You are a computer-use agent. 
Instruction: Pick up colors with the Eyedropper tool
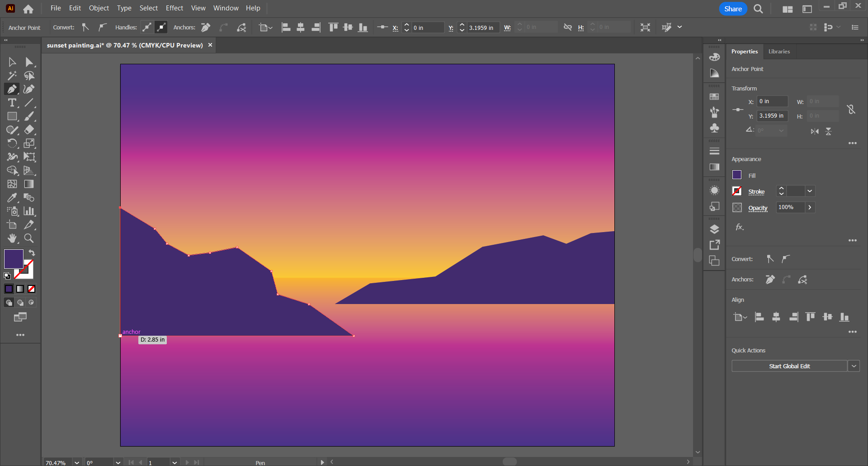(12, 198)
